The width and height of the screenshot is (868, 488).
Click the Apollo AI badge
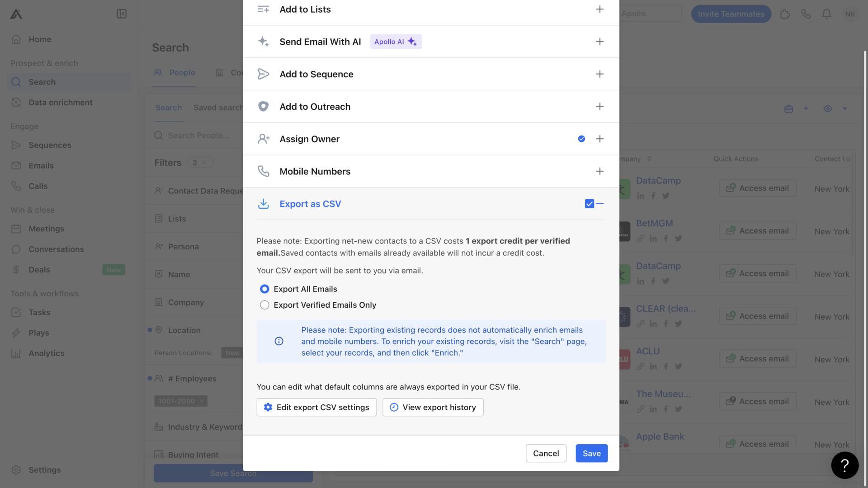396,42
